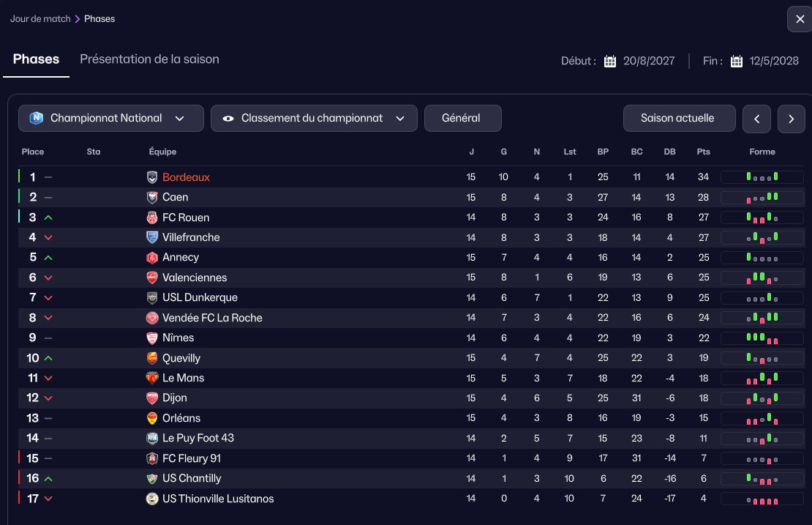Click the US Thionville Lusitanos crest
812x525 pixels.
click(x=151, y=499)
